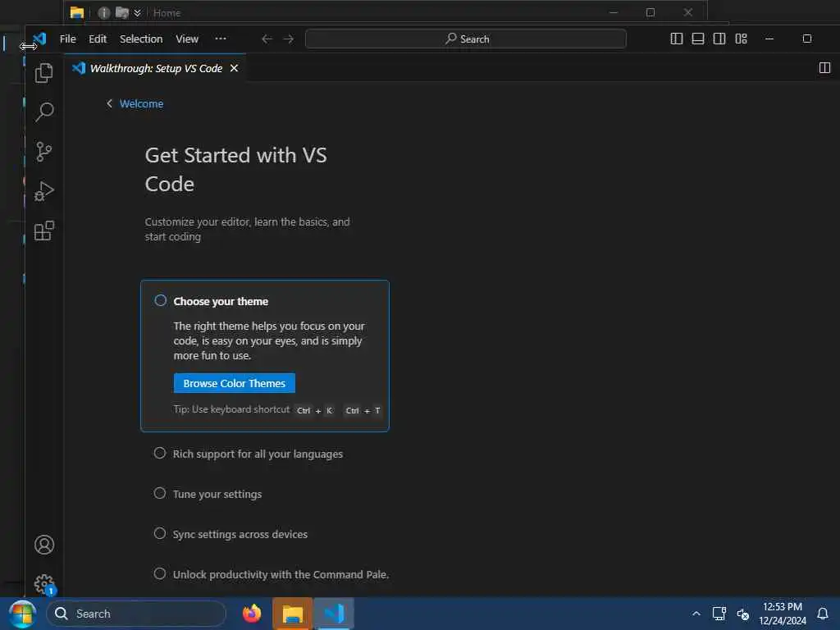This screenshot has width=840, height=630.
Task: Expand the Rich support for all your languages step
Action: [x=258, y=454]
